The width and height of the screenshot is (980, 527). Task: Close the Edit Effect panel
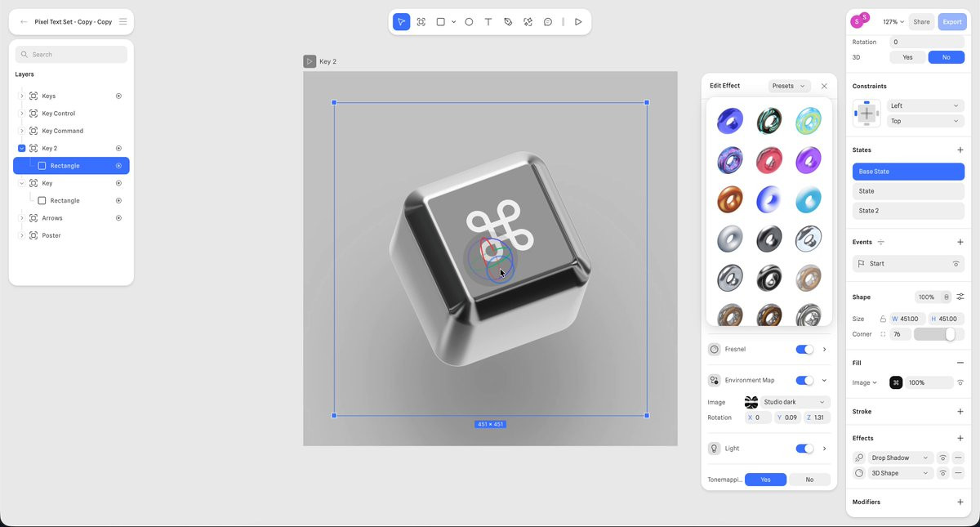(824, 86)
